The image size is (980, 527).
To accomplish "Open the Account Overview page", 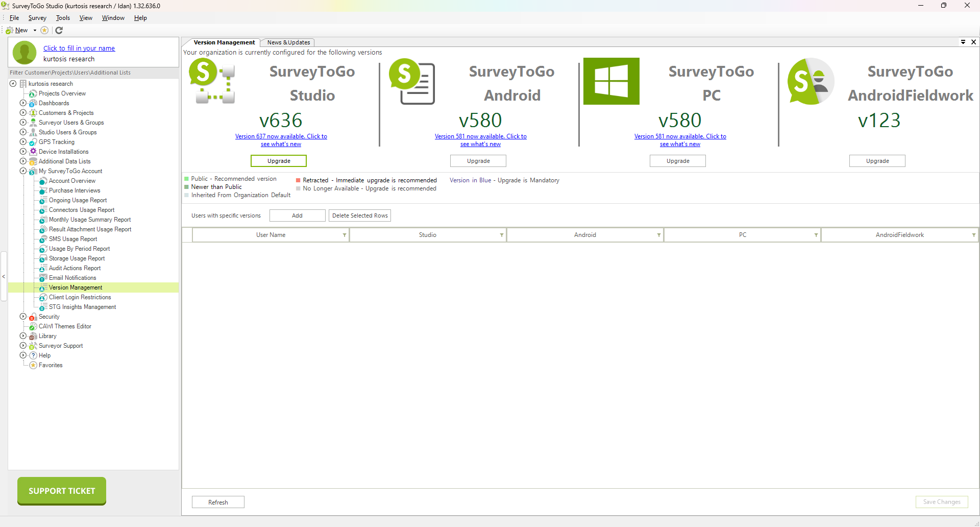I will (x=71, y=180).
